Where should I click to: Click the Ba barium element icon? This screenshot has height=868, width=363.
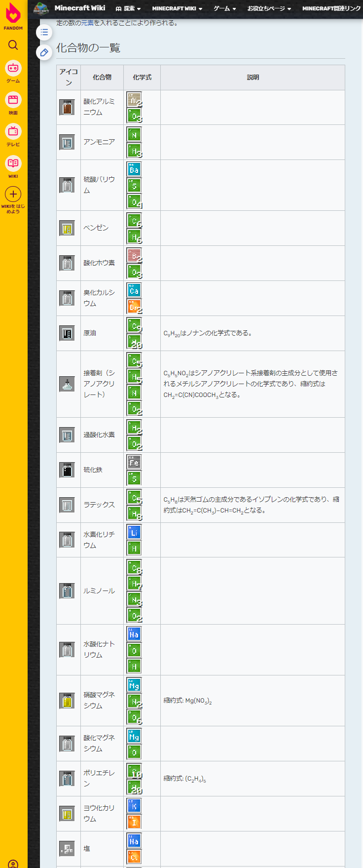[134, 169]
